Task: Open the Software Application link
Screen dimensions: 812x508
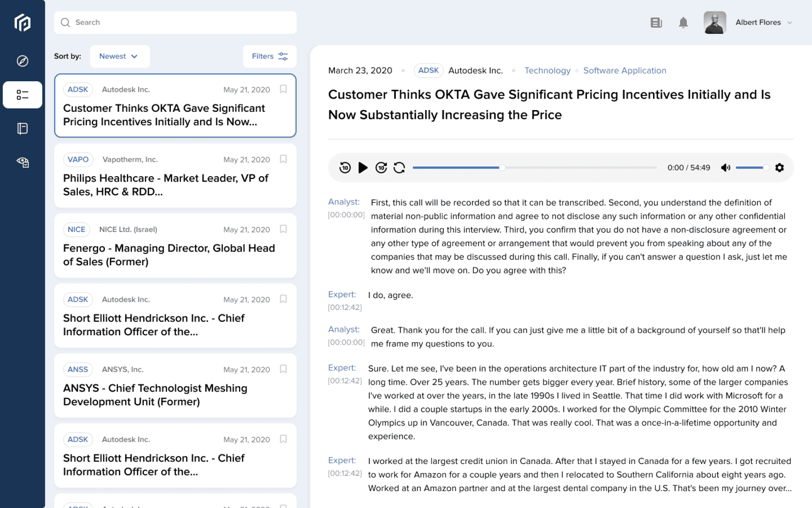Action: [625, 71]
